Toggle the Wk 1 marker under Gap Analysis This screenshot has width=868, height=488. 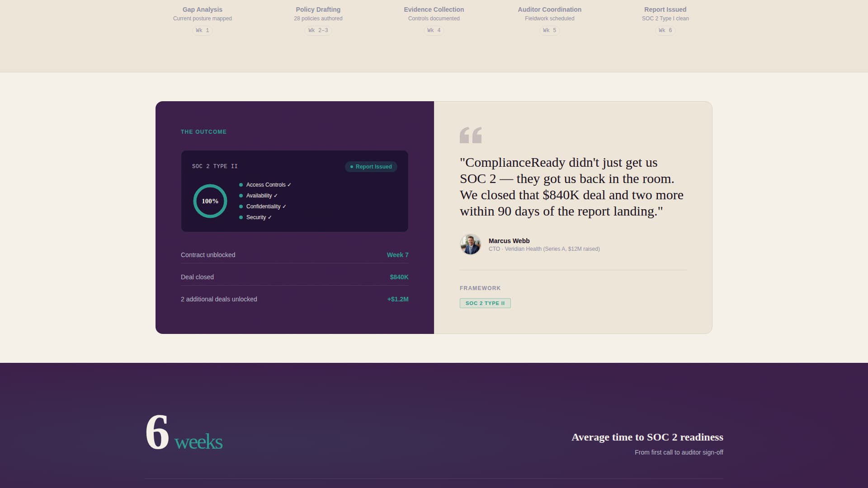click(202, 30)
